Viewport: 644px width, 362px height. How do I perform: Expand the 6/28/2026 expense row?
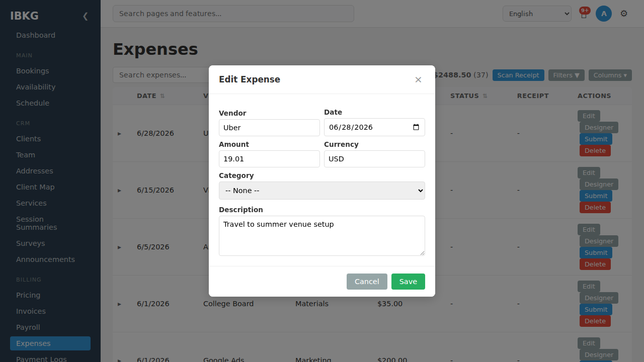point(120,134)
